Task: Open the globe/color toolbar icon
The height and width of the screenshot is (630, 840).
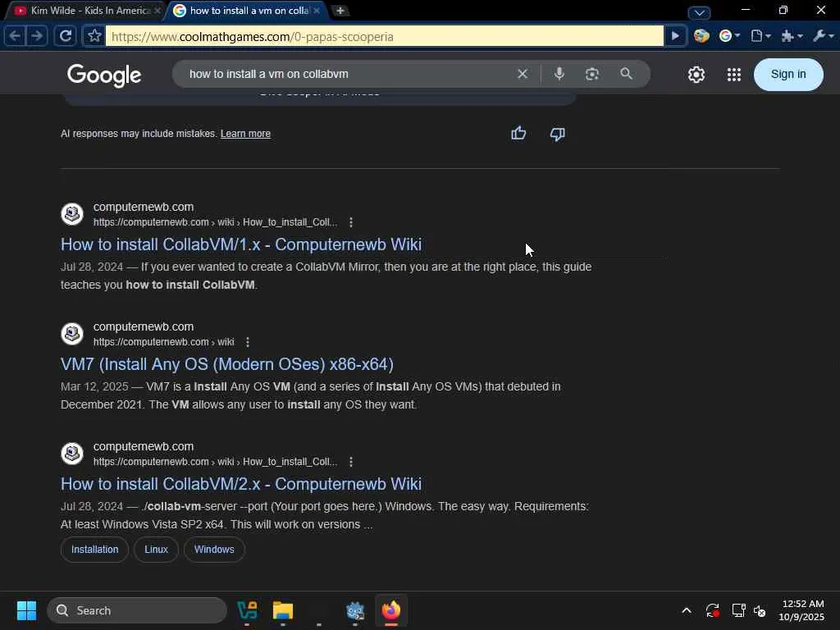Action: (x=701, y=36)
